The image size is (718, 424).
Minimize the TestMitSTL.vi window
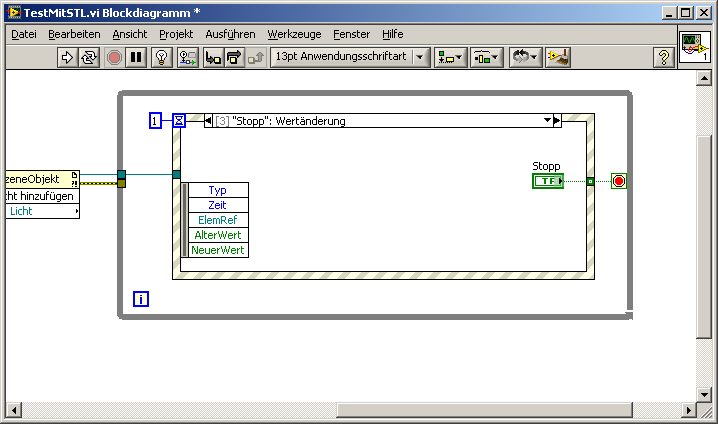[x=669, y=13]
